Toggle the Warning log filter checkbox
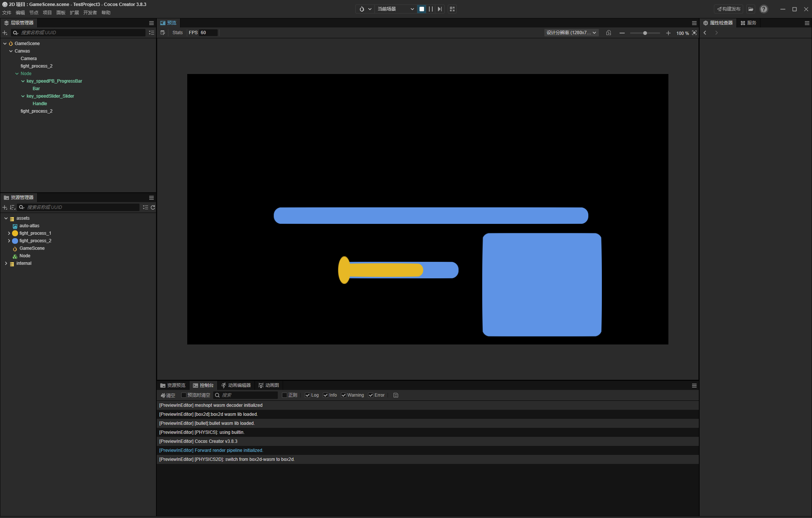The image size is (812, 518). [x=344, y=395]
